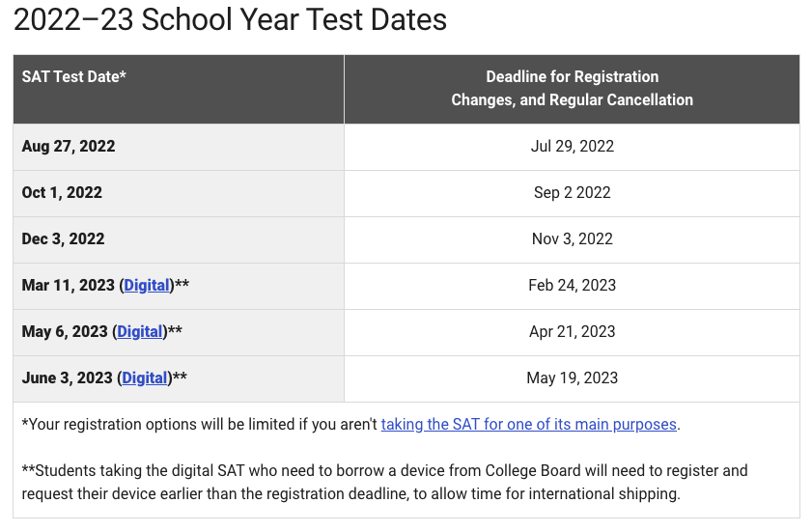Click the "May 6, 2023" date text

65,332
